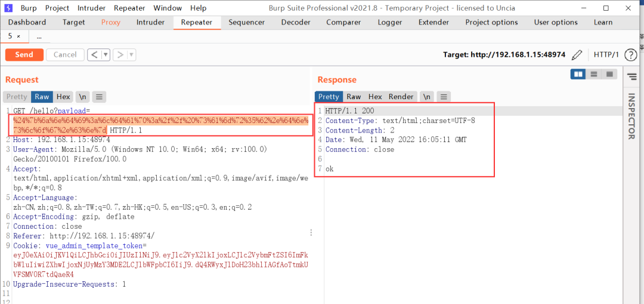The width and height of the screenshot is (644, 304).
Task: Click Target URL label text
Action: [x=504, y=55]
